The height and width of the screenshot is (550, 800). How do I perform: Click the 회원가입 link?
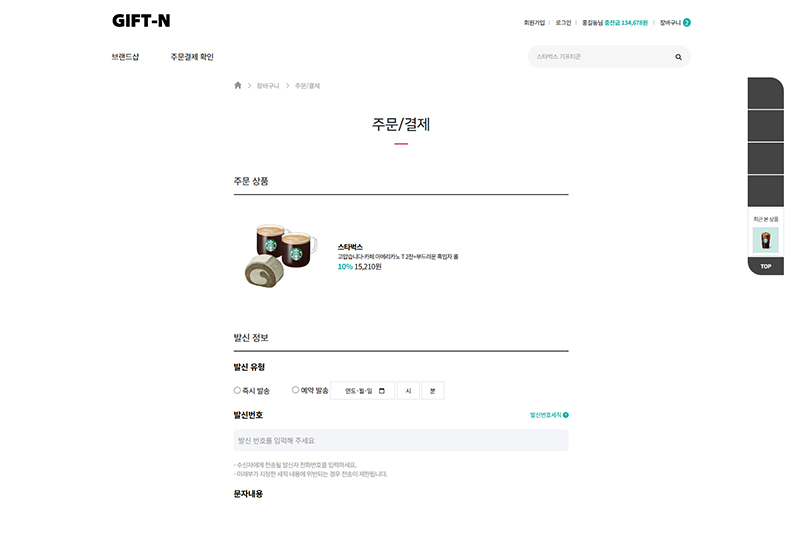click(534, 22)
